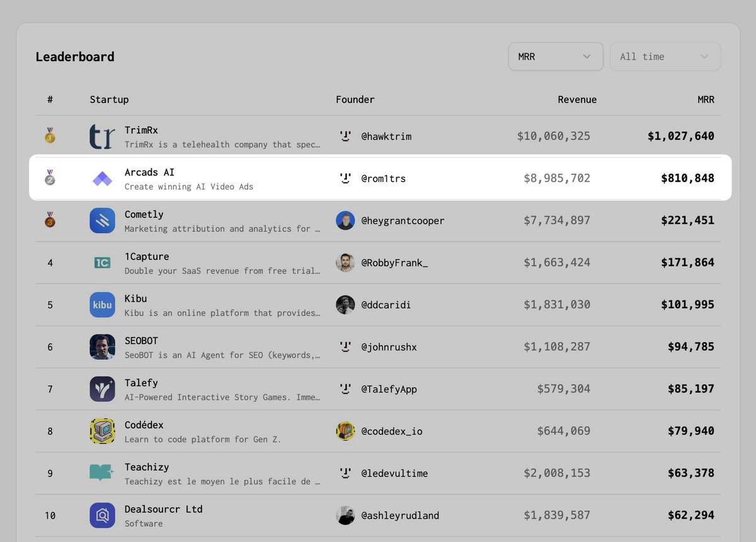This screenshot has width=756, height=542.
Task: Click the Founder column header
Action: tap(355, 100)
